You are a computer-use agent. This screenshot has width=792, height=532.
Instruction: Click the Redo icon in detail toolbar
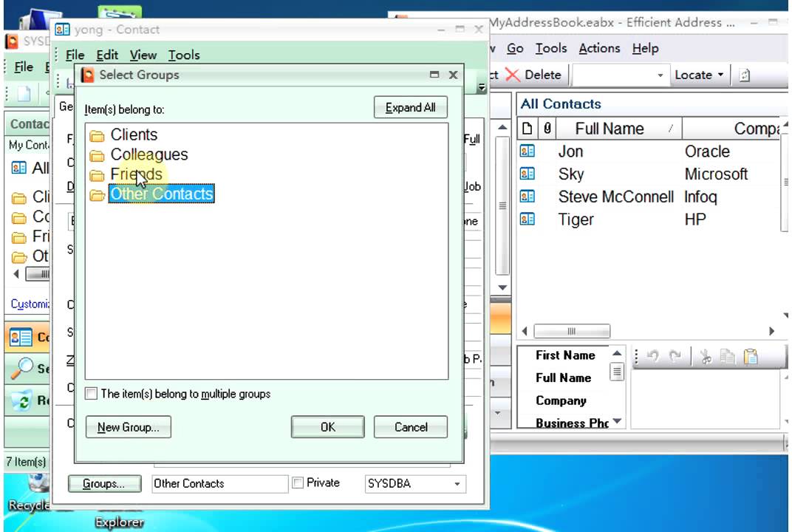pos(675,357)
